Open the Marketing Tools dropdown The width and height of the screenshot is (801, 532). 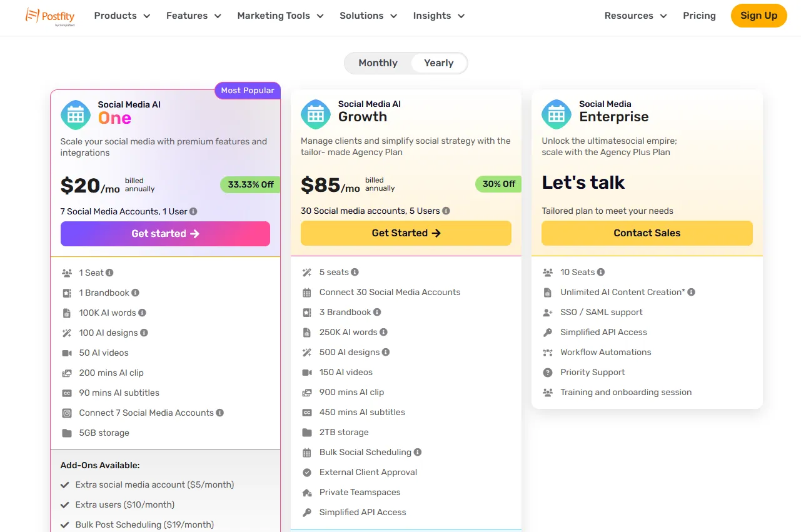(x=281, y=16)
